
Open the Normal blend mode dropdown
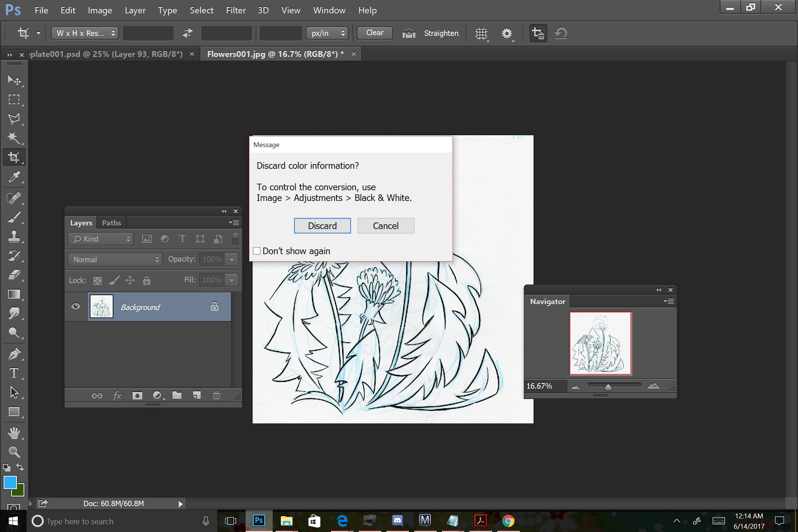pyautogui.click(x=115, y=260)
